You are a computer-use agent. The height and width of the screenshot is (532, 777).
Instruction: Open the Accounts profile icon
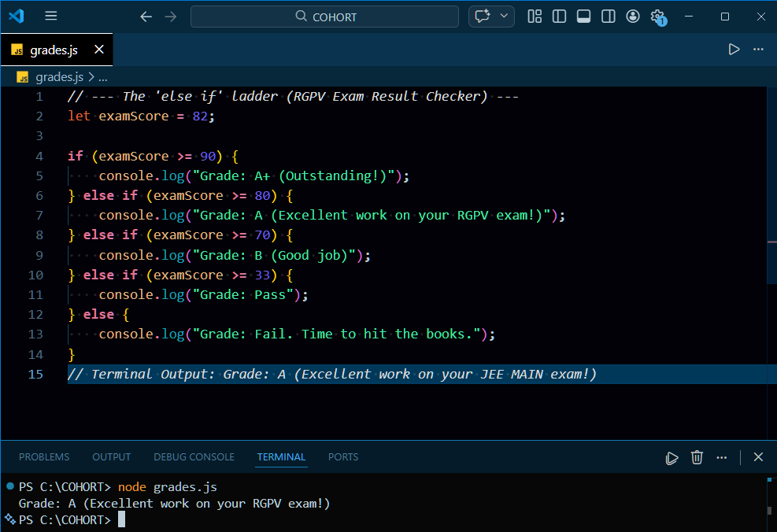point(633,17)
